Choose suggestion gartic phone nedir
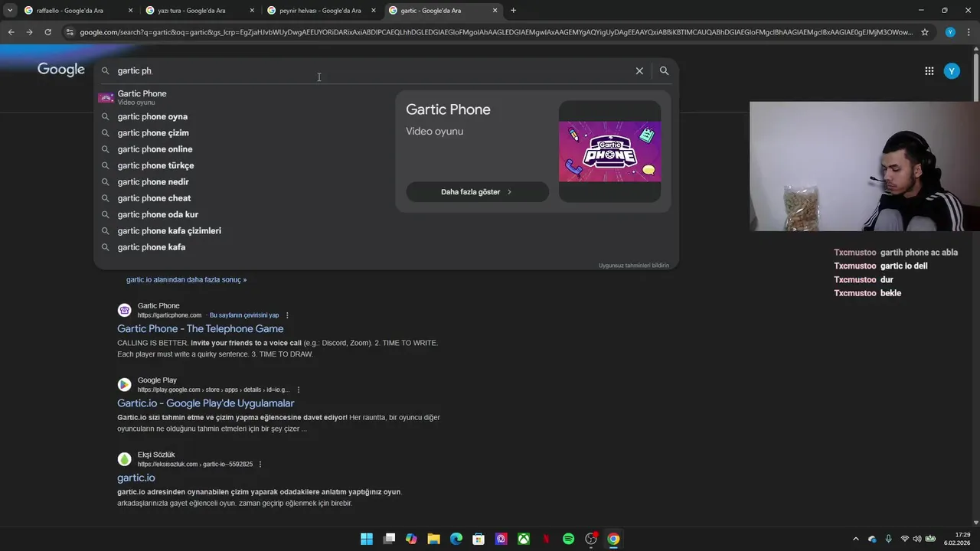The image size is (980, 551). (241, 182)
